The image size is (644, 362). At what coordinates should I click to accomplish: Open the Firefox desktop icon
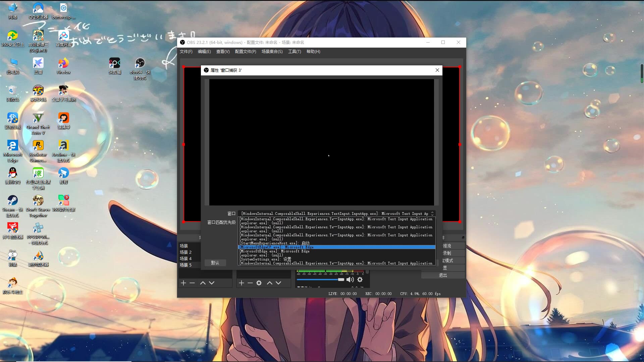(64, 66)
